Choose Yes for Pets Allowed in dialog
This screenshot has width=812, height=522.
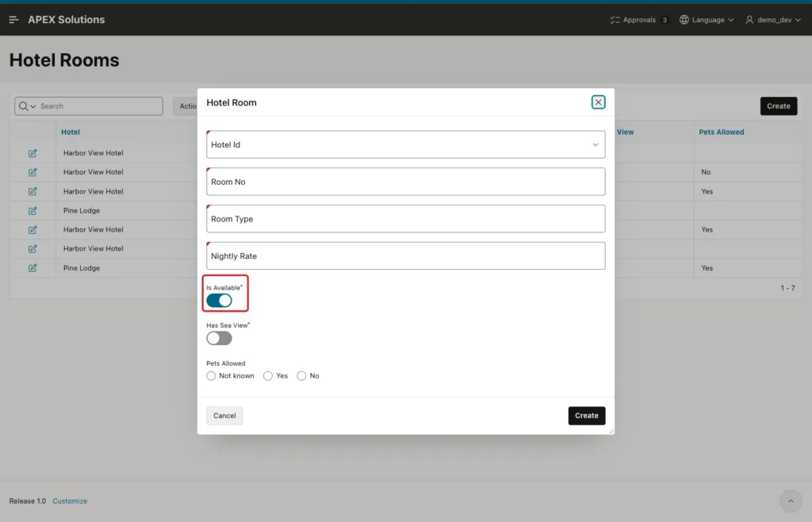[268, 376]
